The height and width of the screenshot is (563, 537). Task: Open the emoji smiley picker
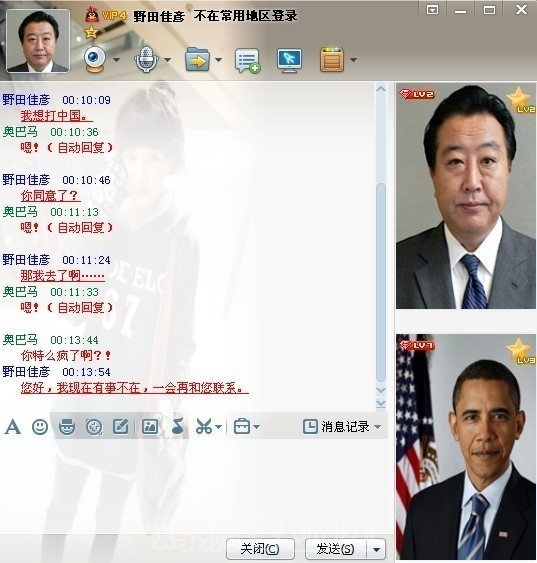40,427
